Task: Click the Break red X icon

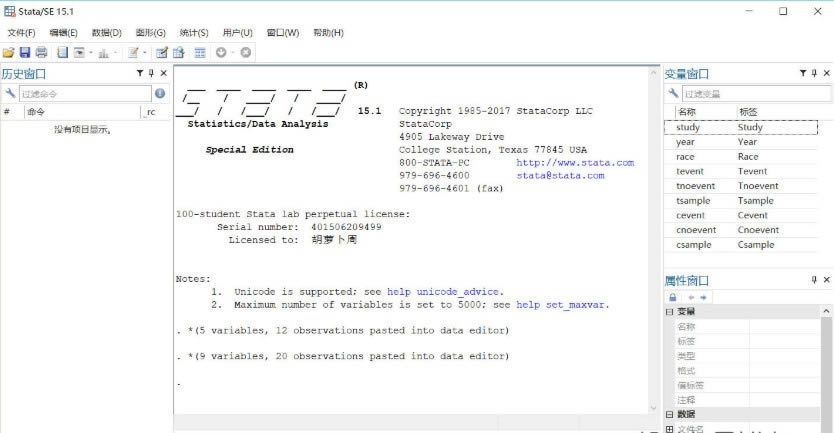Action: [x=246, y=52]
